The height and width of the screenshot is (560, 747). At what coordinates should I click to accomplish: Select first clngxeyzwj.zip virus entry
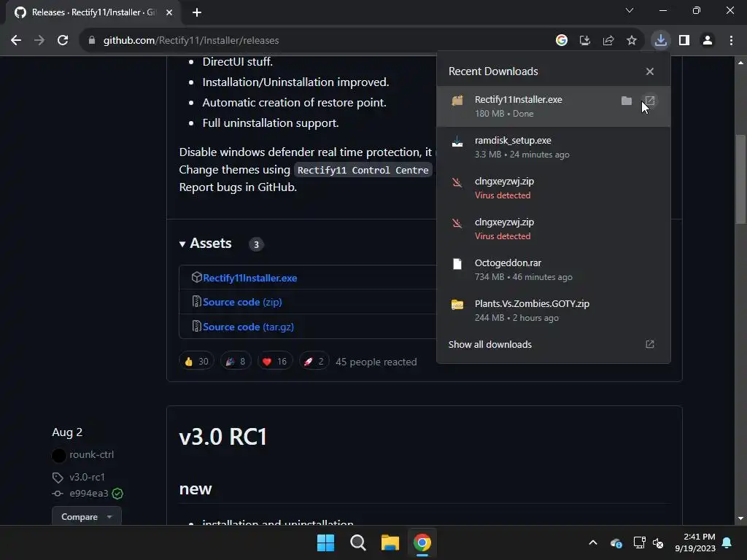553,188
